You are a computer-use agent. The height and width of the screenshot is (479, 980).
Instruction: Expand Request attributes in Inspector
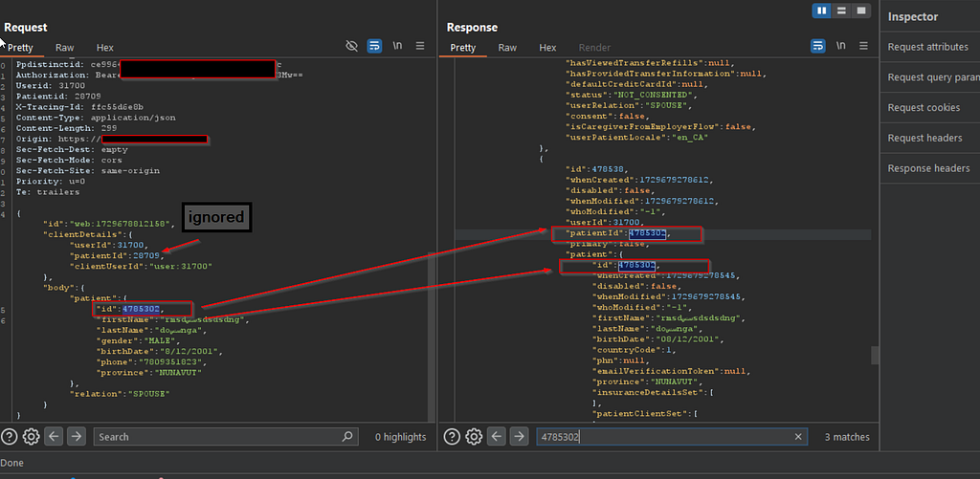[x=928, y=47]
